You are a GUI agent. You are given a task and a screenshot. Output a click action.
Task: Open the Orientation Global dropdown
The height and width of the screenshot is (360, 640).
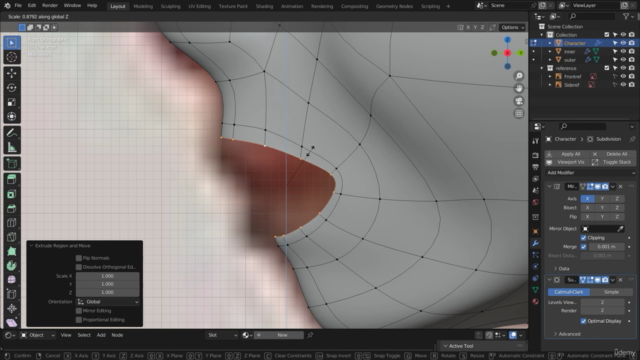(x=108, y=302)
